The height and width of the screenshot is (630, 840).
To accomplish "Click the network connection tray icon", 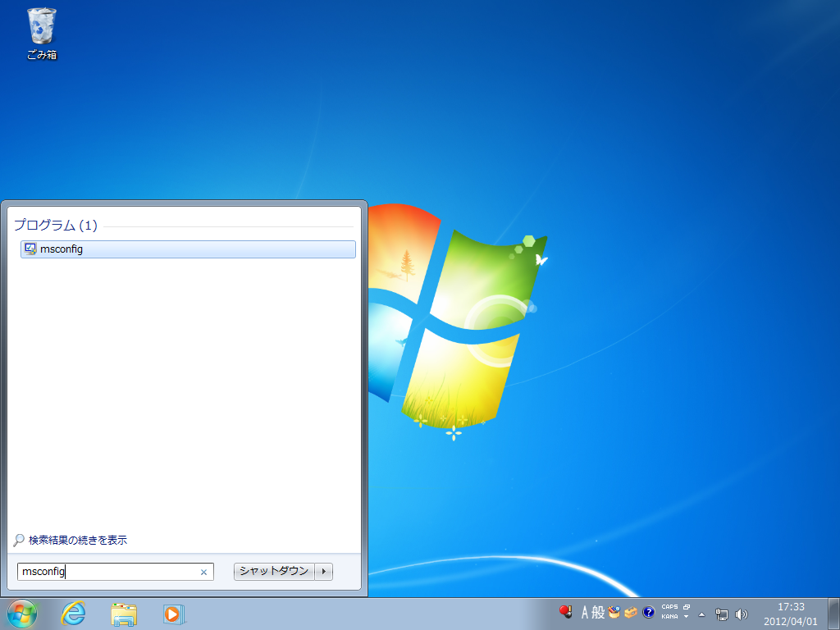I will click(x=722, y=614).
